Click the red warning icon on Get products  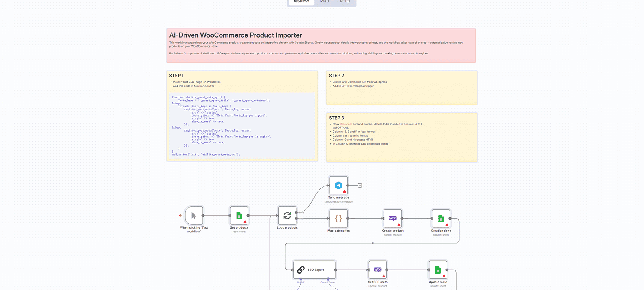pyautogui.click(x=245, y=222)
